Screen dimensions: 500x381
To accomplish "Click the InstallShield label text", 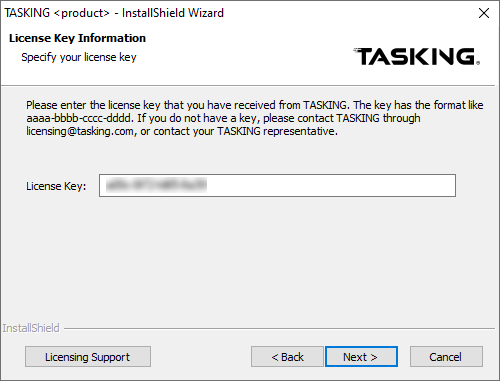I will pyautogui.click(x=31, y=328).
